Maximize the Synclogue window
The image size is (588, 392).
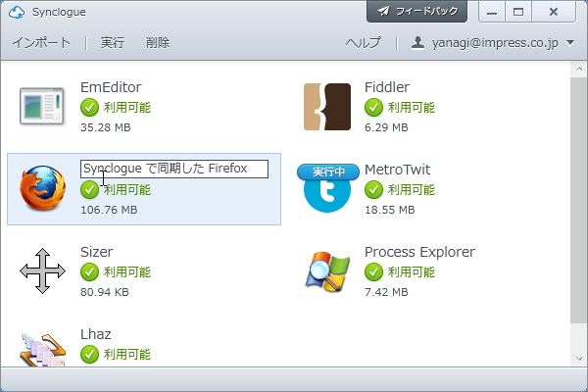tap(518, 12)
